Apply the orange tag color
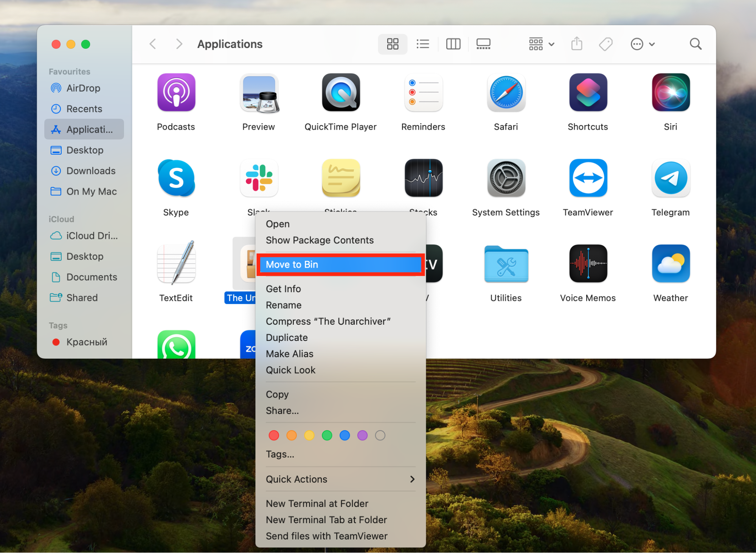 point(292,435)
